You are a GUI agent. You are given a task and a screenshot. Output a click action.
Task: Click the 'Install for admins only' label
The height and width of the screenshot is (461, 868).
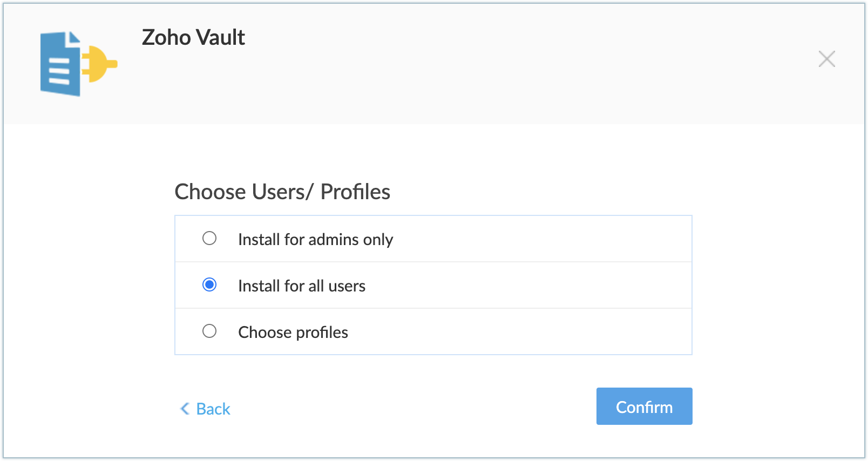[x=315, y=240]
